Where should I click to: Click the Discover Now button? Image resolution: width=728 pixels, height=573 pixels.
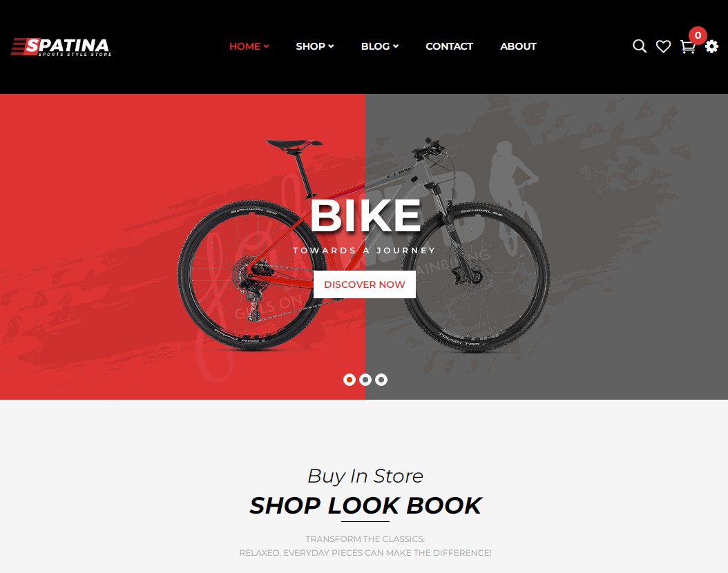[x=365, y=284]
